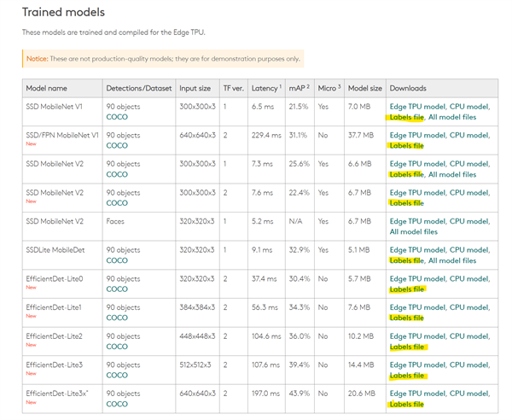Click COCO link in 512x512x3 EfficientDet-Lite3 row
The height and width of the screenshot is (420, 512).
[x=117, y=376]
